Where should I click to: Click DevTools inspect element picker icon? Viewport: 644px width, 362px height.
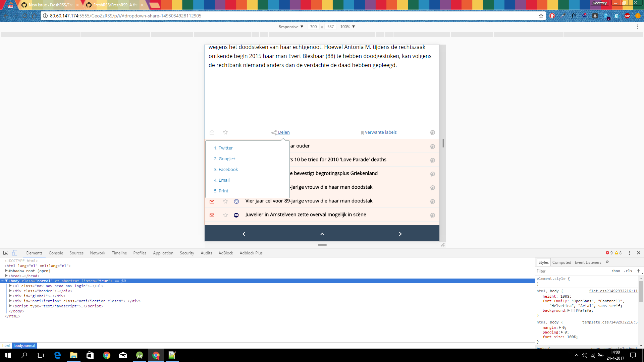[x=5, y=253]
